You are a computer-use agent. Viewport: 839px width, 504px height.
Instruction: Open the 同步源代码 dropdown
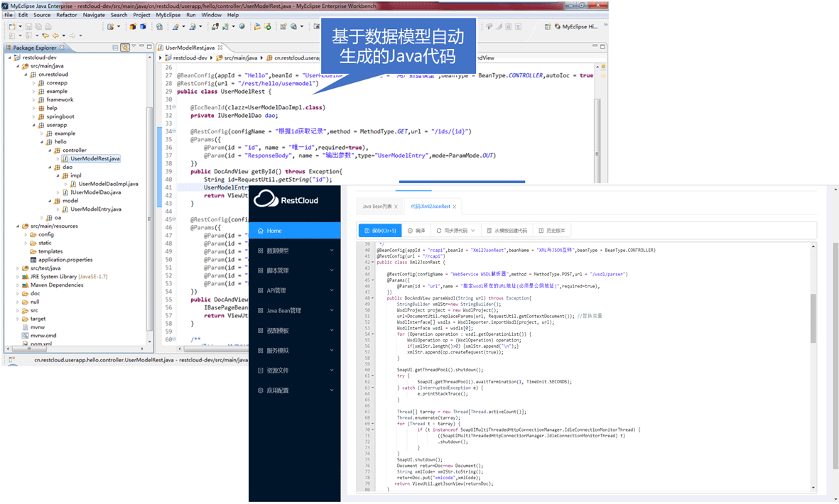[455, 231]
